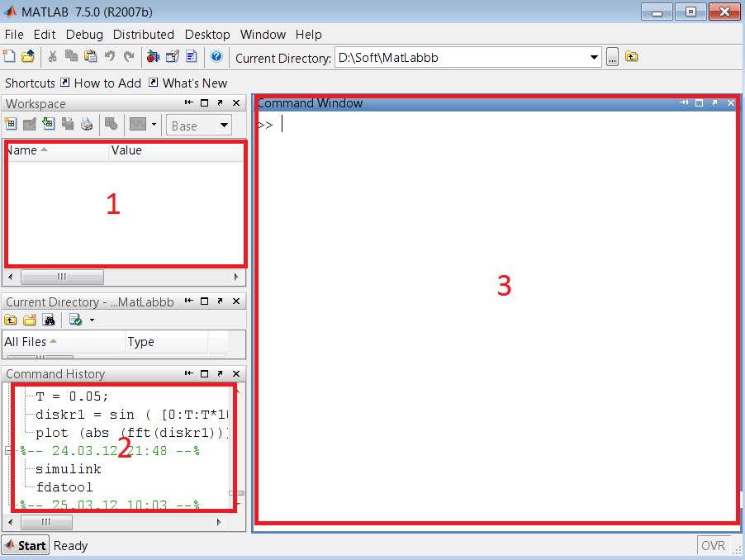Image resolution: width=745 pixels, height=560 pixels.
Task: Redo action via toolbar arrow
Action: 129,56
